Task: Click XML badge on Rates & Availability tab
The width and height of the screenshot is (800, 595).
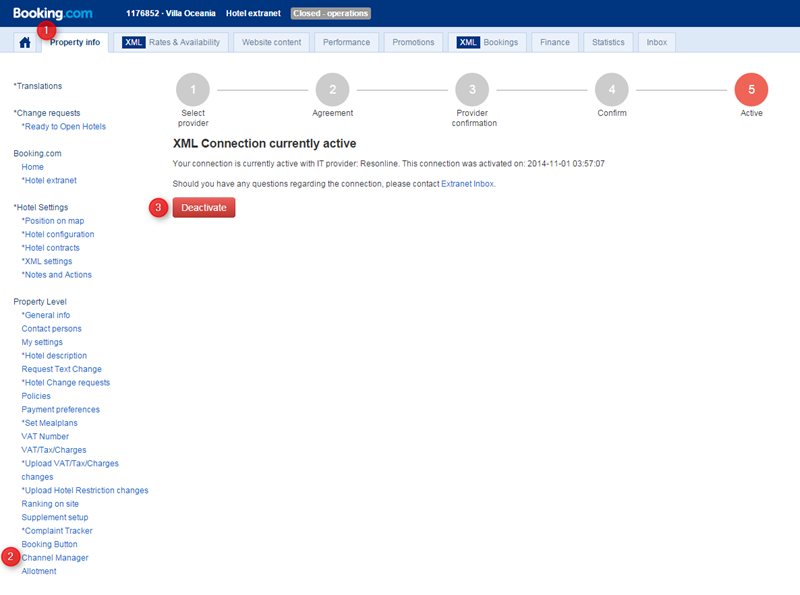Action: 134,42
